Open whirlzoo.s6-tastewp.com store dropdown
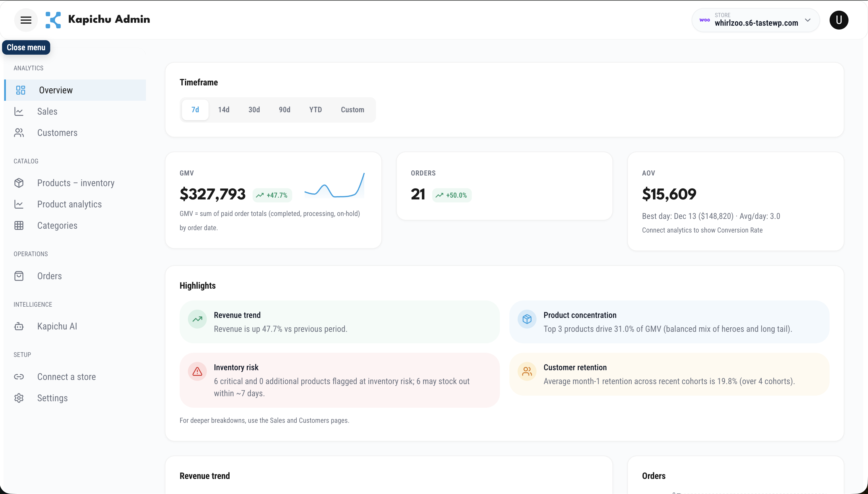 [756, 23]
